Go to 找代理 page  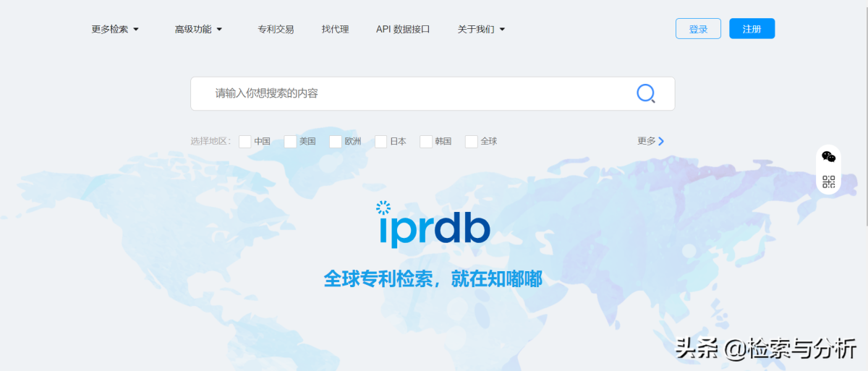tap(335, 29)
